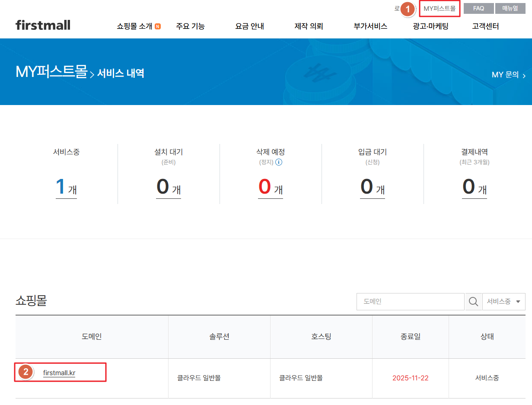532x405 pixels.
Task: Click orange N badge next to 쇼핑몰 소개
Action: pos(158,26)
